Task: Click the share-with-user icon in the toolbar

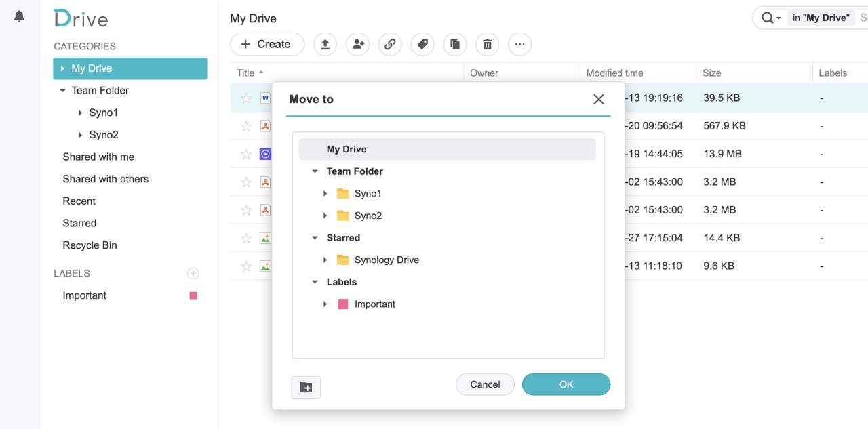Action: [357, 45]
